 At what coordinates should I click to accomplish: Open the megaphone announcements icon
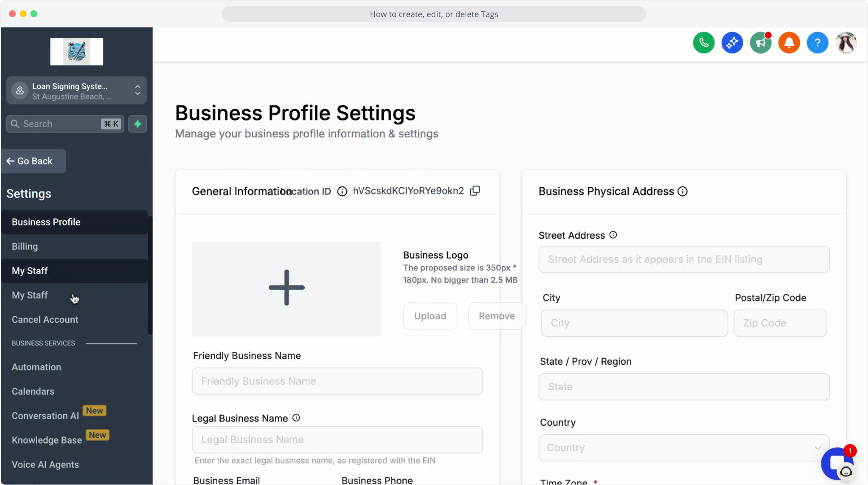tap(761, 43)
